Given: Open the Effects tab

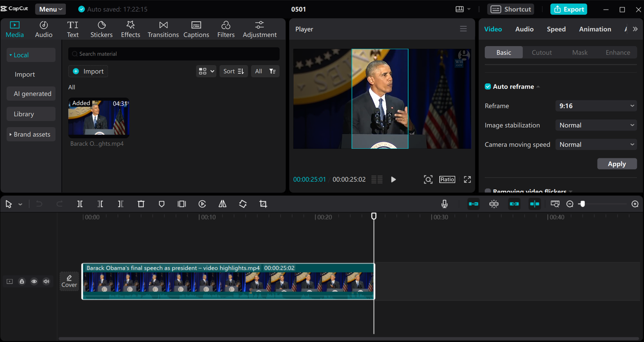Looking at the screenshot, I should point(130,30).
